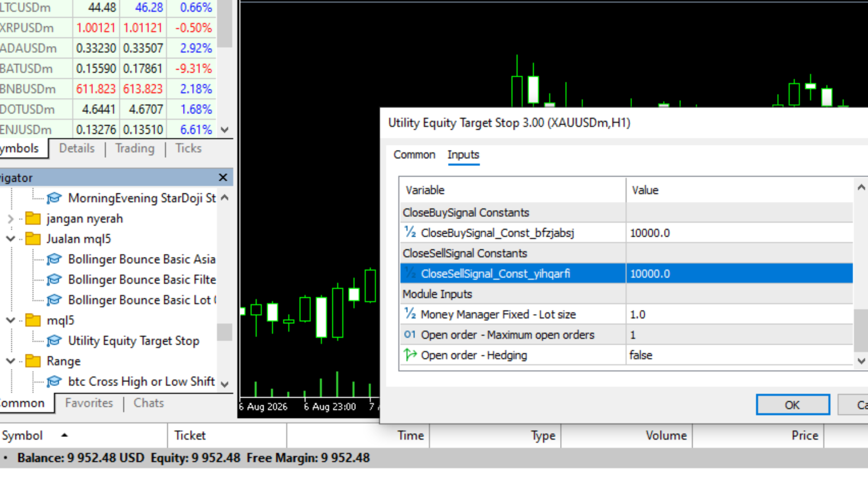Click double-type icon beside Money Manager Fixed
Image resolution: width=868 pixels, height=488 pixels.
click(x=410, y=314)
